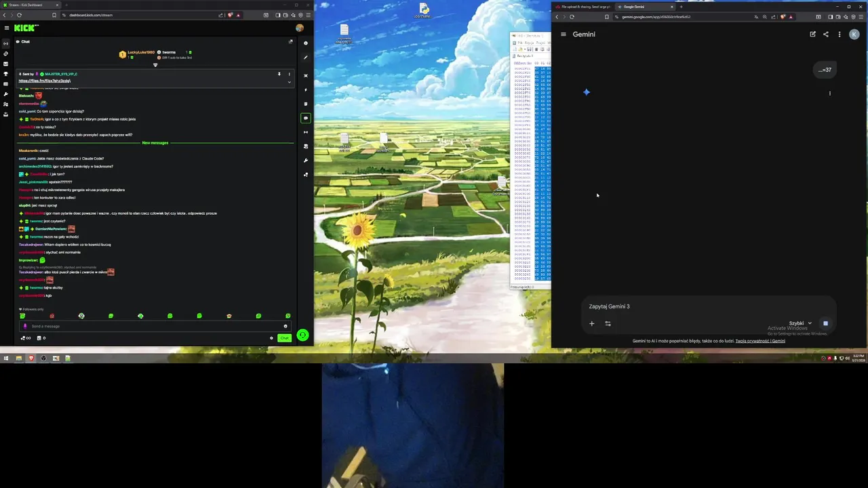
Task: Open a new tab in Gemini browser
Action: pos(681,7)
